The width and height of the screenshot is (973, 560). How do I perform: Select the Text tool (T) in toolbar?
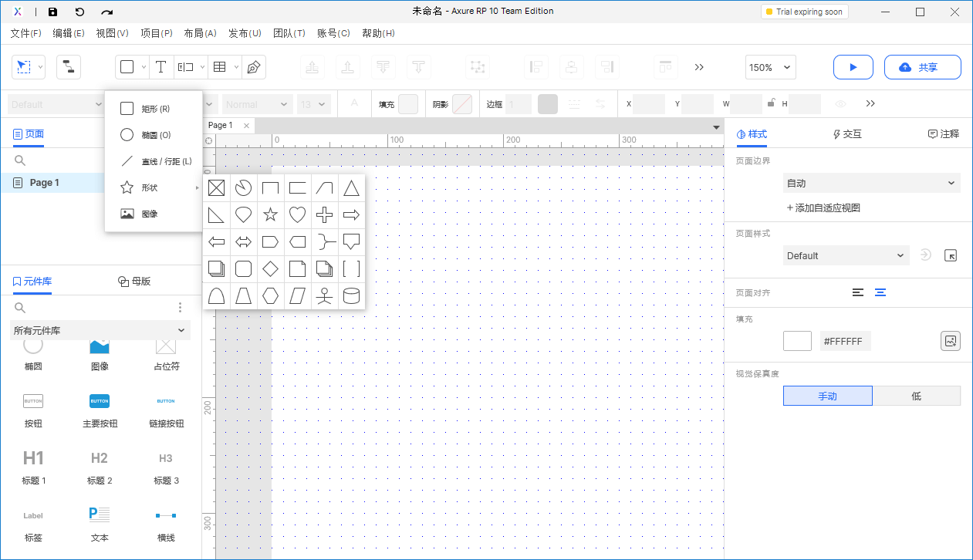pyautogui.click(x=160, y=67)
